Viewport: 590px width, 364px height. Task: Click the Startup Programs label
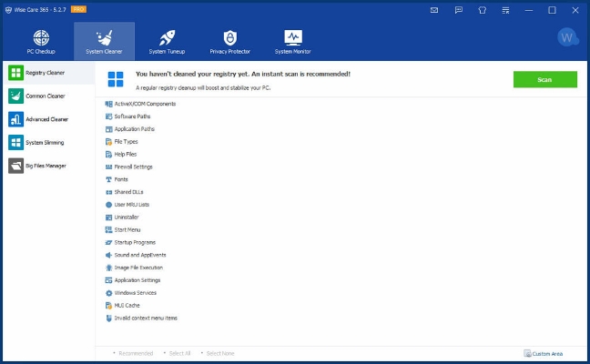pyautogui.click(x=135, y=243)
